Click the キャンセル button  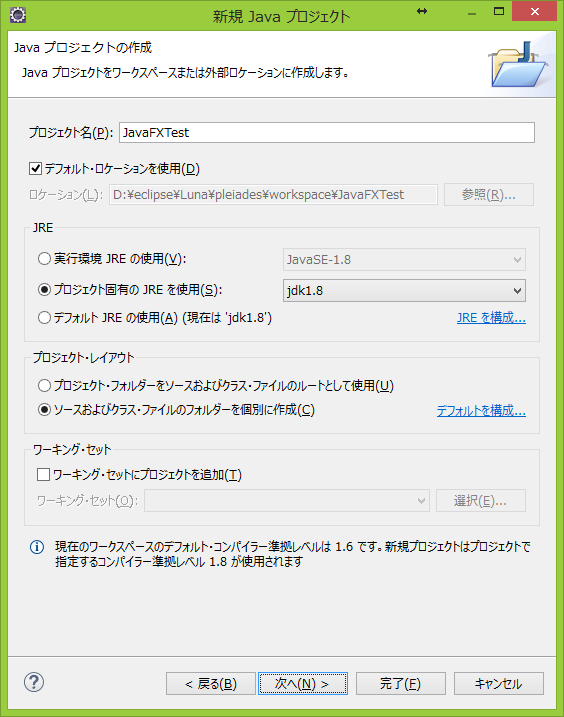point(499,684)
